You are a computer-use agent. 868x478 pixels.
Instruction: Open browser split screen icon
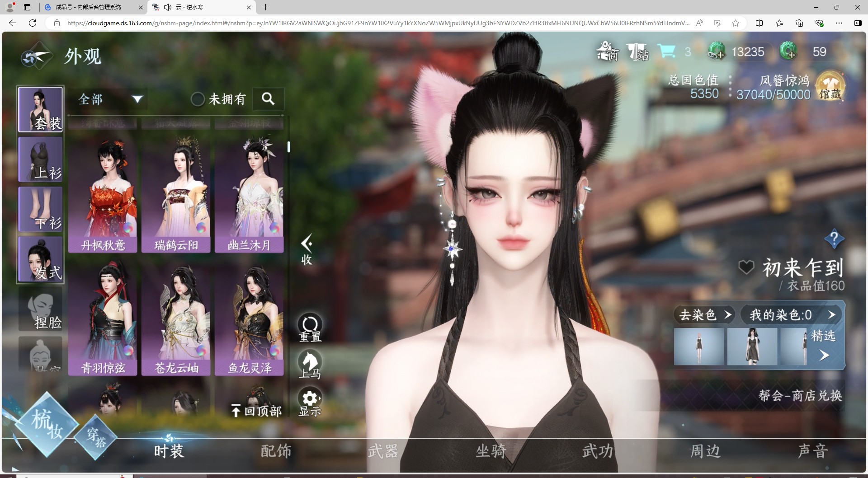tap(759, 23)
